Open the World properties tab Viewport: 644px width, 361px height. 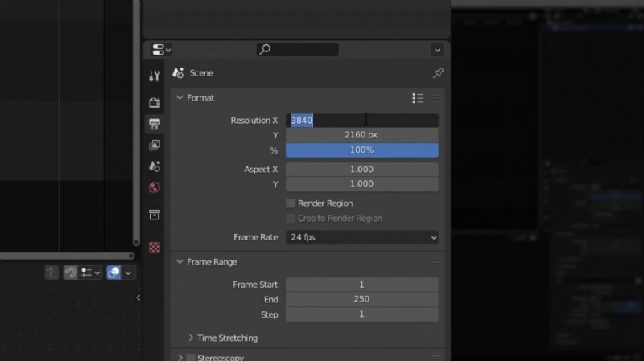(x=155, y=187)
